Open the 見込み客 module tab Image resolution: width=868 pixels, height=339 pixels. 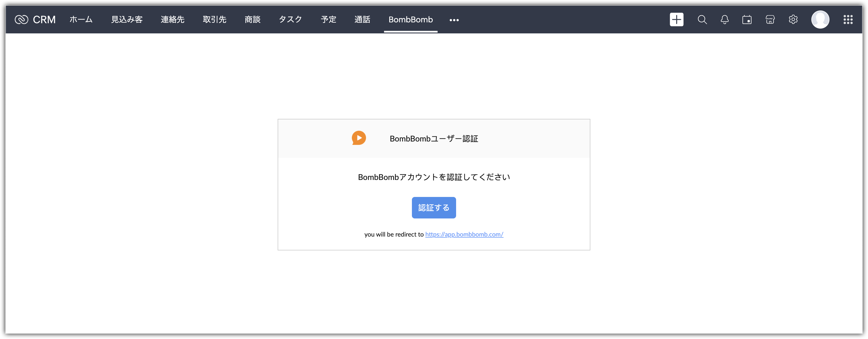[x=127, y=20]
